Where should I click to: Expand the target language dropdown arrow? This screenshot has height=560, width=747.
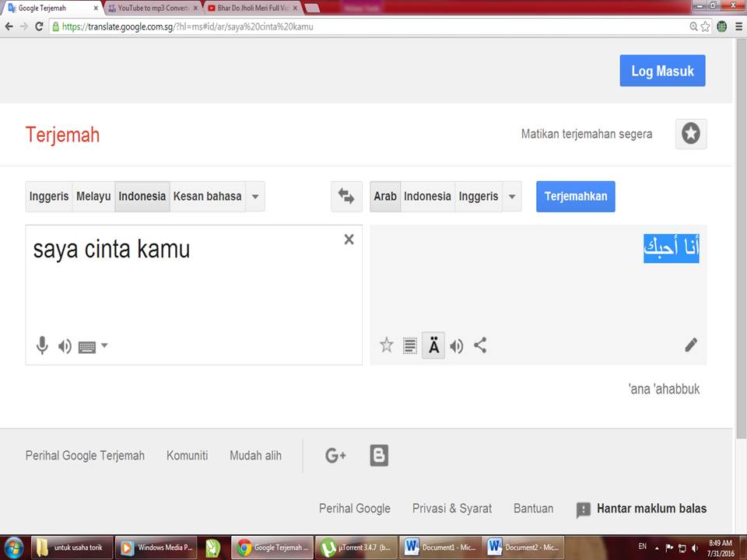click(x=512, y=196)
